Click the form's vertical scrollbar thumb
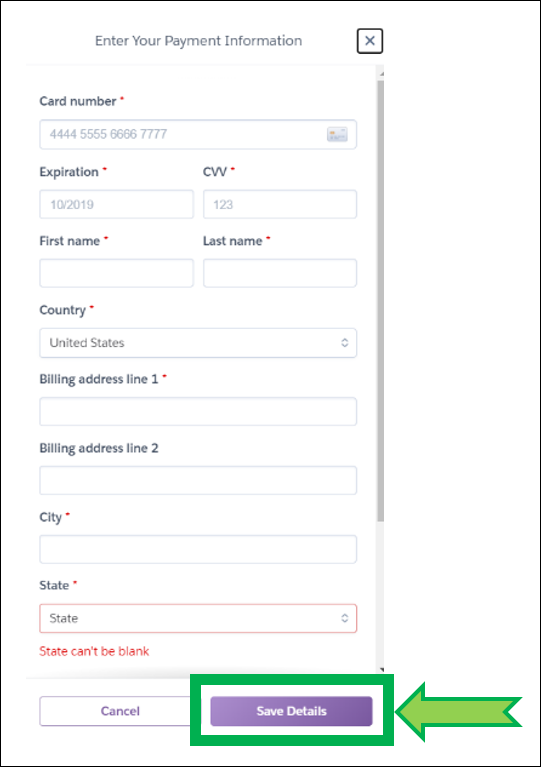Image resolution: width=541 pixels, height=767 pixels. [x=381, y=301]
